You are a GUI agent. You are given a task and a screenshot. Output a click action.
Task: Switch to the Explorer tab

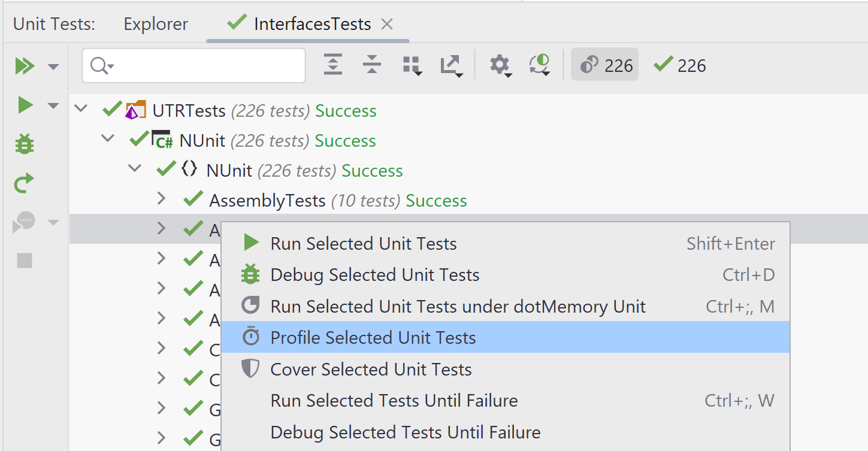coord(156,24)
